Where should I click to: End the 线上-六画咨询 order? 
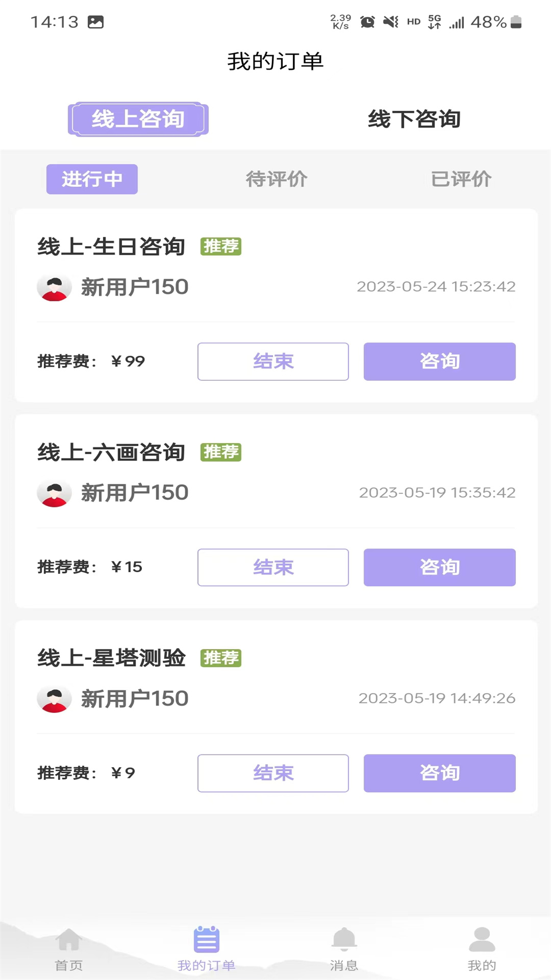point(273,568)
